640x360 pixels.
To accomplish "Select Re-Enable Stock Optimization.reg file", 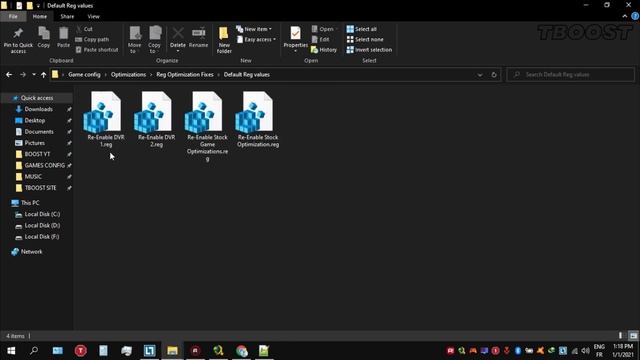I will pyautogui.click(x=258, y=119).
